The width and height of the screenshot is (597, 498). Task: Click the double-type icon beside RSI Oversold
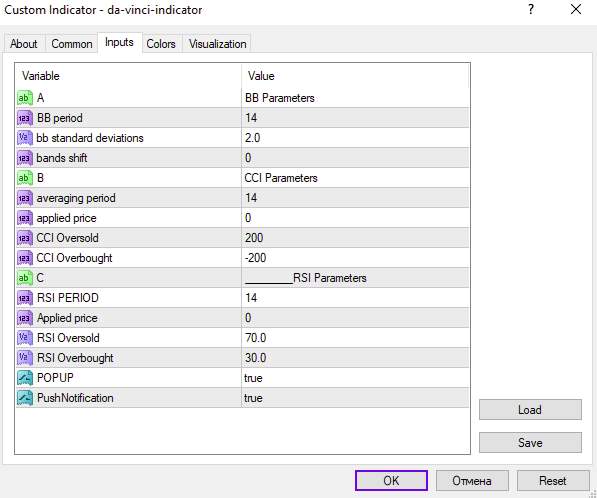[25, 338]
